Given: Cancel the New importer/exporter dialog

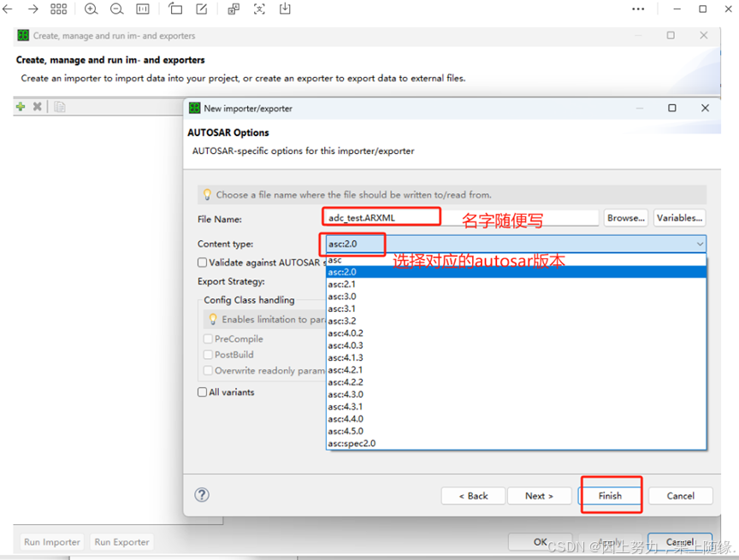Looking at the screenshot, I should pos(680,496).
